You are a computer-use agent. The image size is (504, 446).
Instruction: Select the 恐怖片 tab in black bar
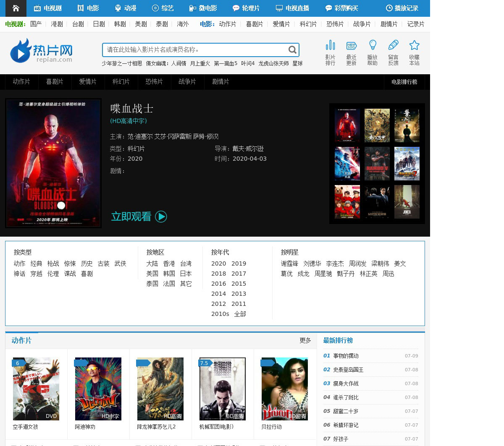click(154, 82)
